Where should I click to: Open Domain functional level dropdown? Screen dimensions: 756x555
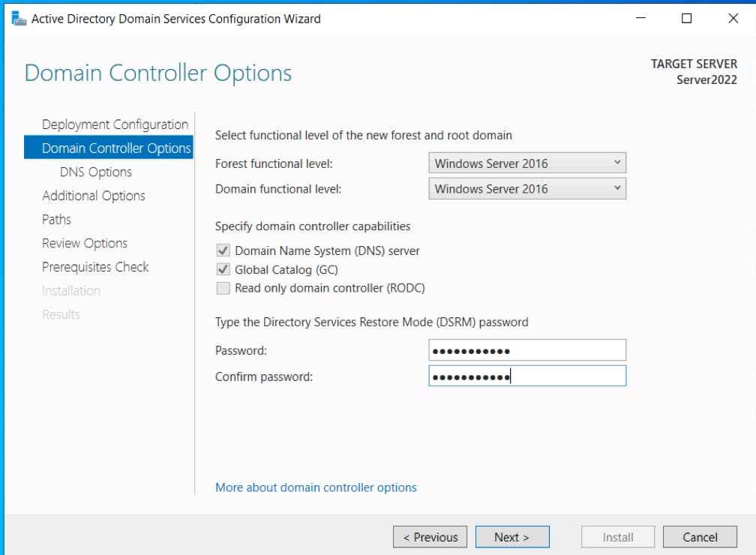point(527,189)
